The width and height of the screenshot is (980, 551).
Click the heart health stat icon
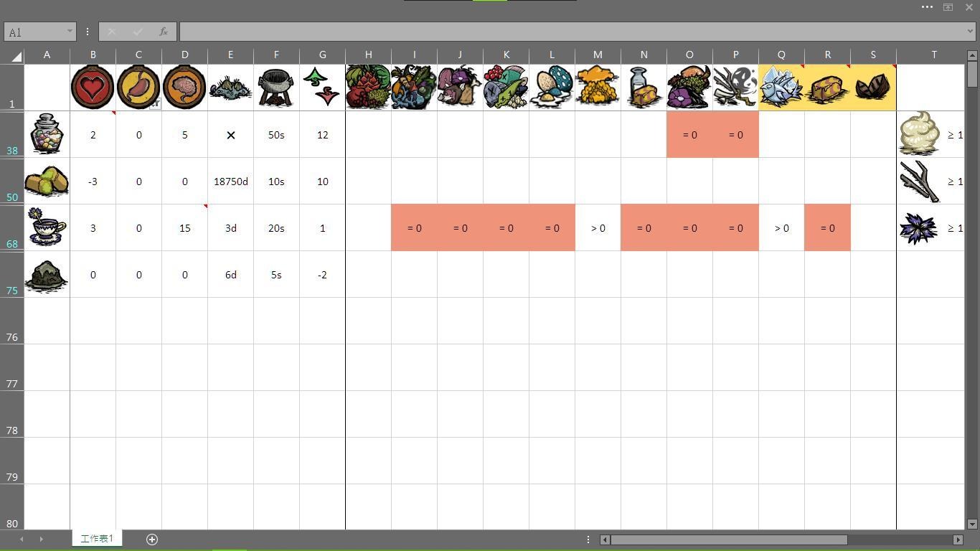pyautogui.click(x=93, y=86)
